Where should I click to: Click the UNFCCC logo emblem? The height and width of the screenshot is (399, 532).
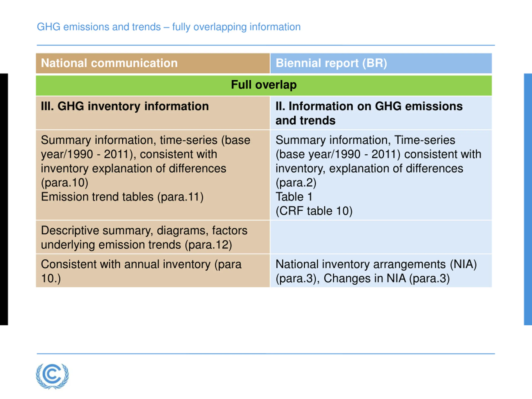coord(52,376)
